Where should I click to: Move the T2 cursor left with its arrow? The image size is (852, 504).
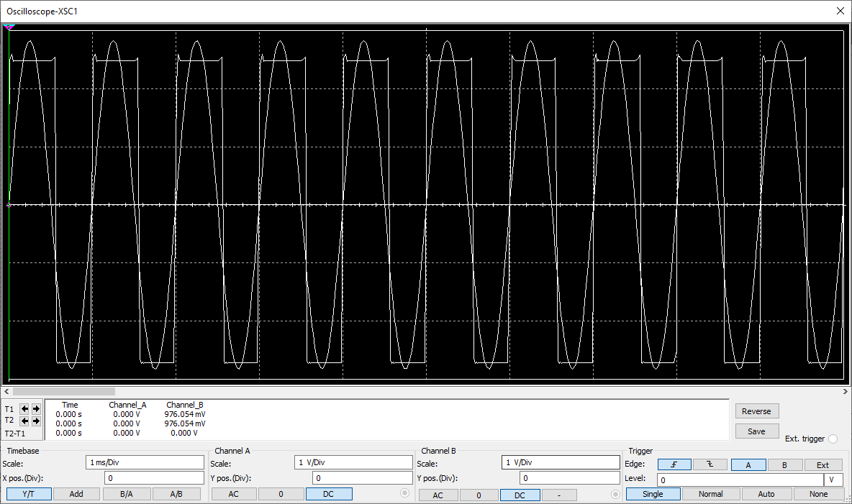[25, 421]
